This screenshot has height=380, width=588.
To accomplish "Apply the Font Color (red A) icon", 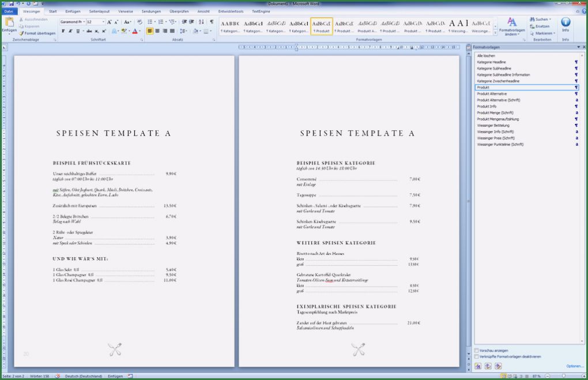I will click(136, 31).
